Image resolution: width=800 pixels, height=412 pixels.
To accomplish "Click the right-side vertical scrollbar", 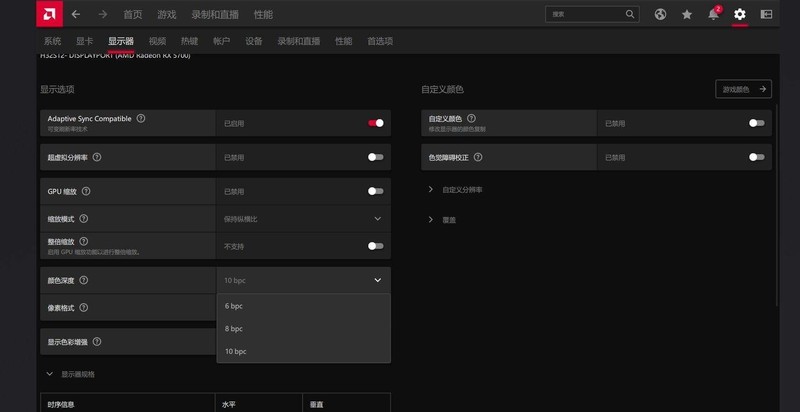I will pos(777,204).
